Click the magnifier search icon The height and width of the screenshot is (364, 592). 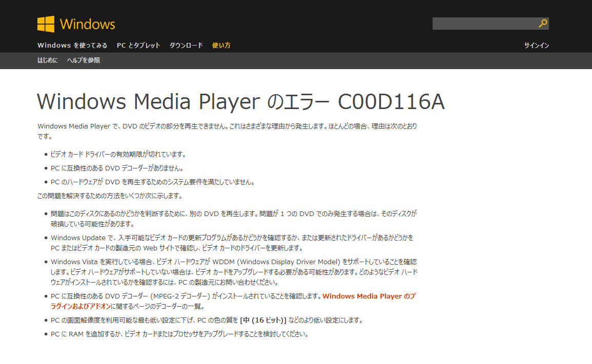[x=543, y=24]
